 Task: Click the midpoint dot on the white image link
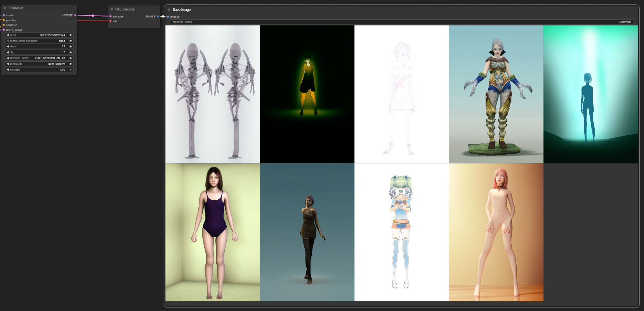(163, 17)
